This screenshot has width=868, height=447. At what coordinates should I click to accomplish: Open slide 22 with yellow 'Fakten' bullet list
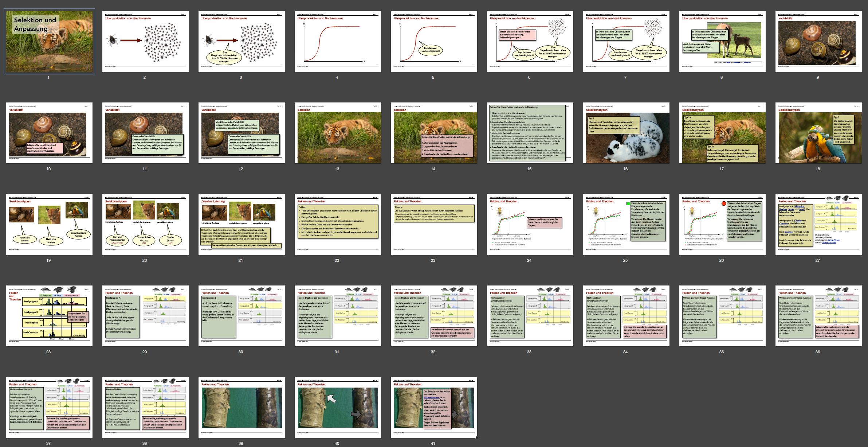point(337,224)
